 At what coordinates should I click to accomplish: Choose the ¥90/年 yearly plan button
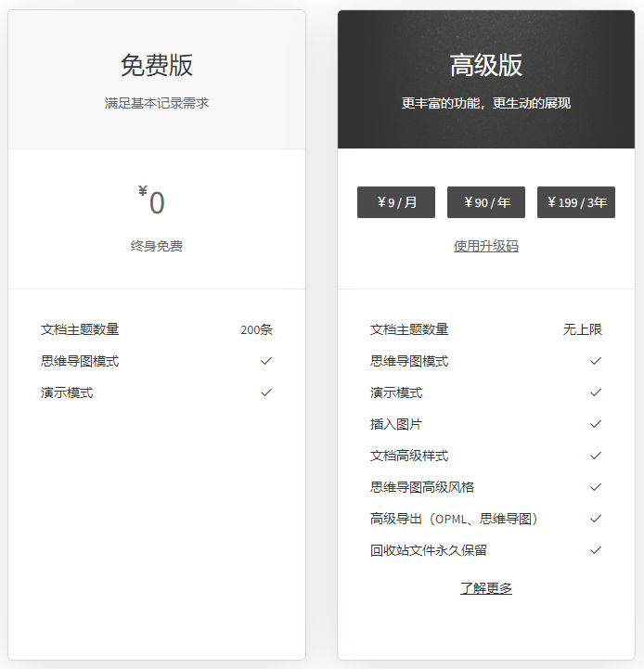pyautogui.click(x=486, y=202)
